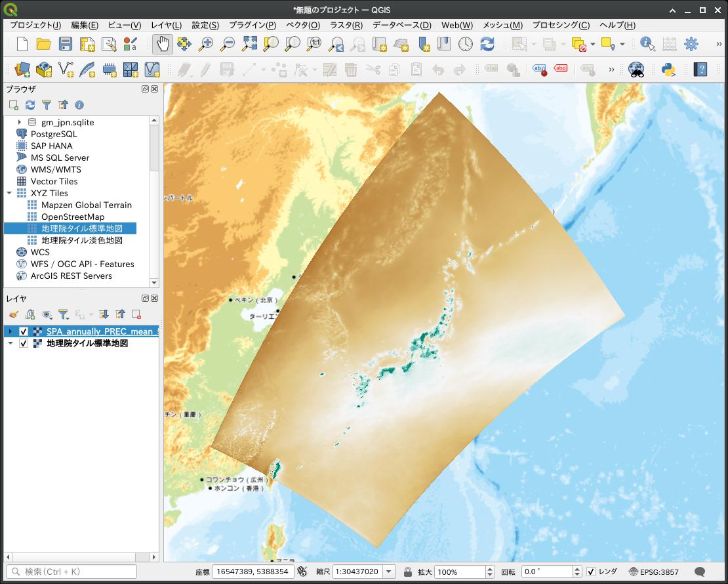Image resolution: width=728 pixels, height=584 pixels.
Task: Open the Python console icon
Action: pos(668,70)
